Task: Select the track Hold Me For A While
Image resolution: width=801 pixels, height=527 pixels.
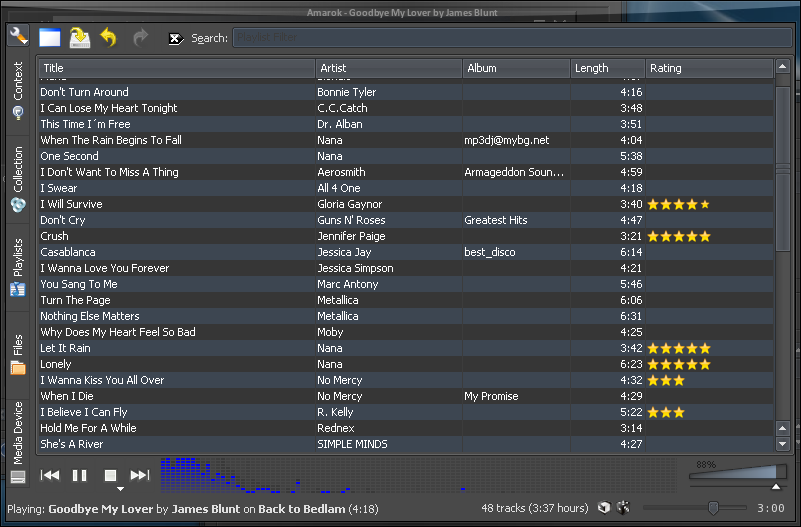Action: pos(406,428)
